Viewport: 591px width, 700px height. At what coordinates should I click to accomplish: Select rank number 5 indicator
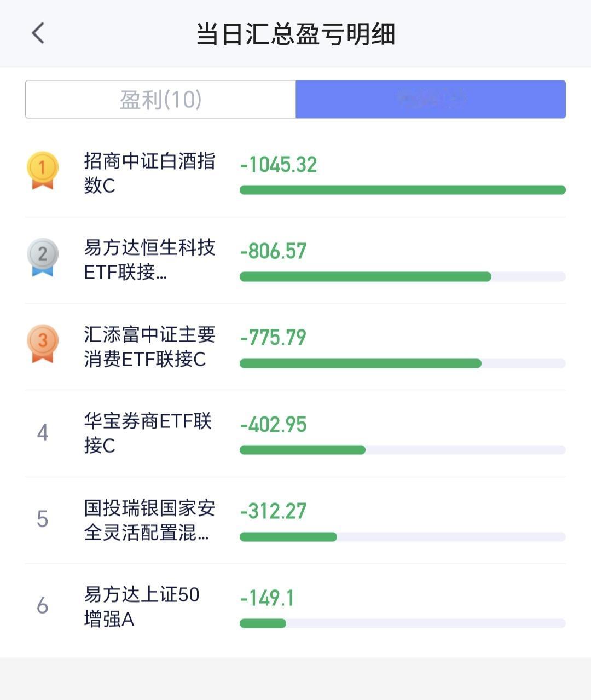43,519
